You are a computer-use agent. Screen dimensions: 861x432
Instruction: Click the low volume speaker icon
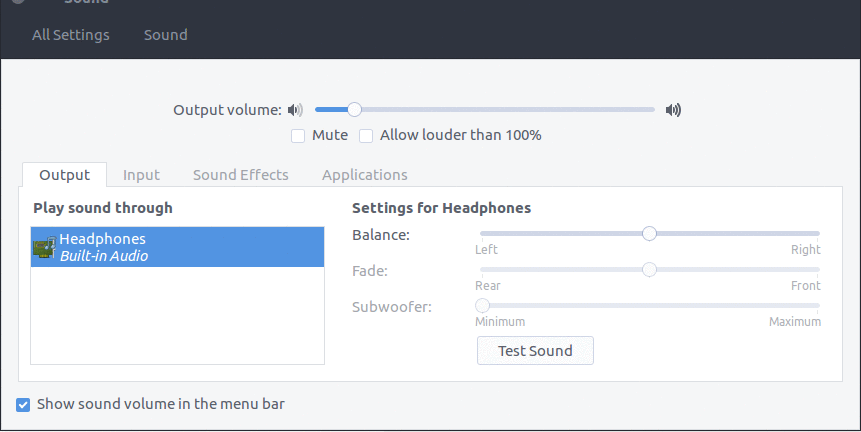(x=295, y=110)
